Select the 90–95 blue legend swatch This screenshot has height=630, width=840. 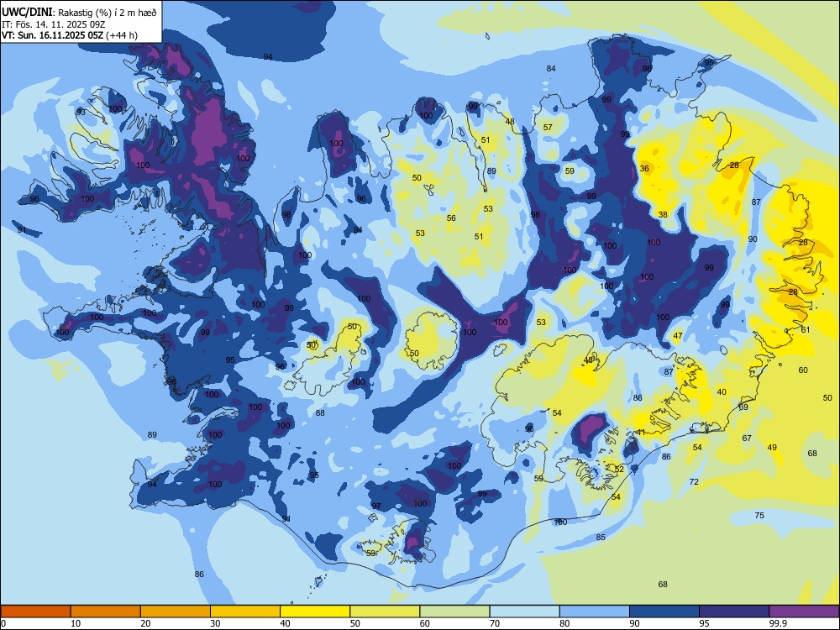664,612
